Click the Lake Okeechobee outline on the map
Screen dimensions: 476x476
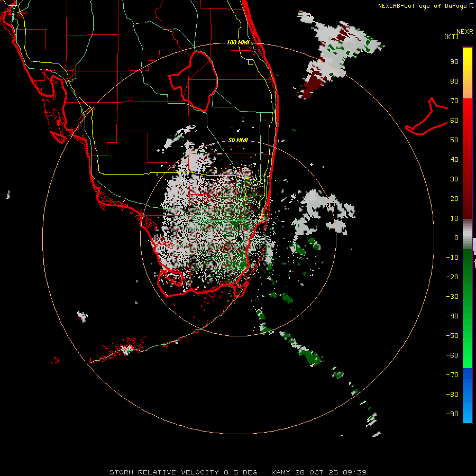coord(194,81)
